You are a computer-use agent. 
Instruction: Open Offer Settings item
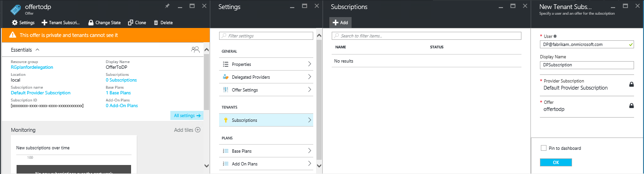[x=266, y=90]
